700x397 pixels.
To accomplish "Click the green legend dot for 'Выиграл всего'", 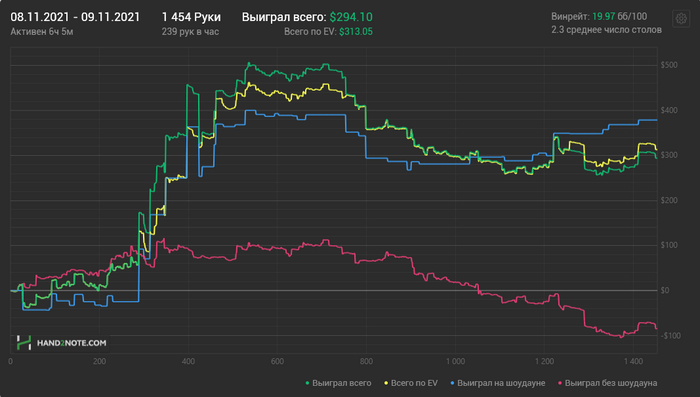I will tap(307, 383).
